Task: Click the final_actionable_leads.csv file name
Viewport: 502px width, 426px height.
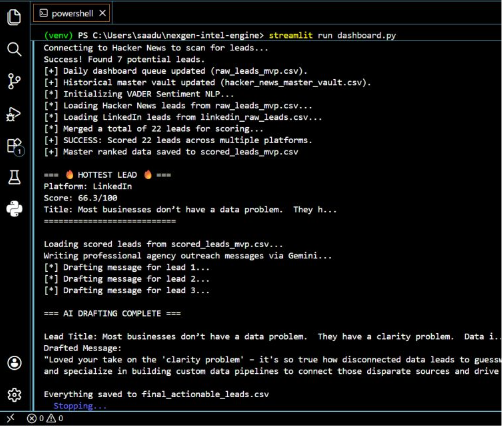Action: (x=205, y=394)
